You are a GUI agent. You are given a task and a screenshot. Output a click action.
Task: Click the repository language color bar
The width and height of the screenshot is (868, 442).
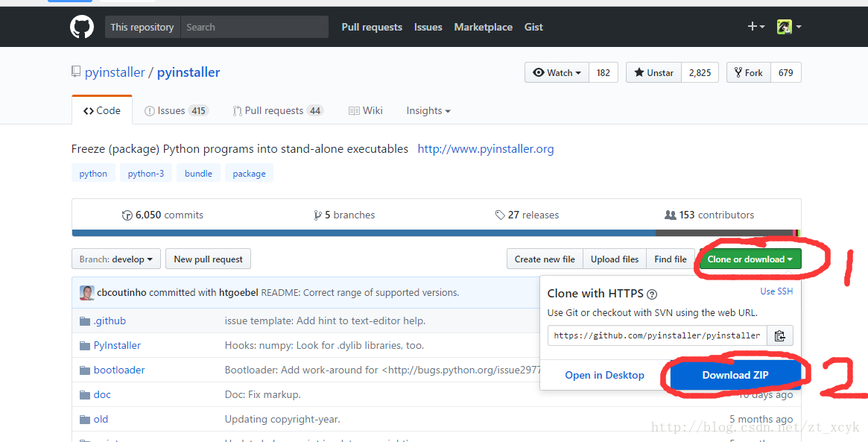click(436, 233)
